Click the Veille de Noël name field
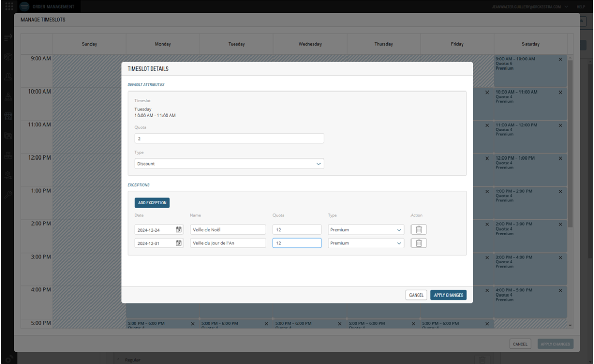The image size is (594, 364). 227,230
